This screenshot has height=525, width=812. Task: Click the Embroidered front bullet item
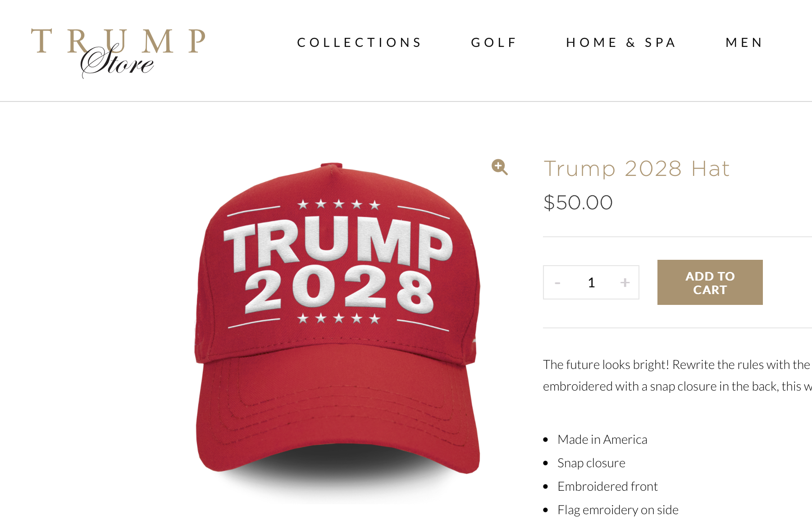click(607, 486)
